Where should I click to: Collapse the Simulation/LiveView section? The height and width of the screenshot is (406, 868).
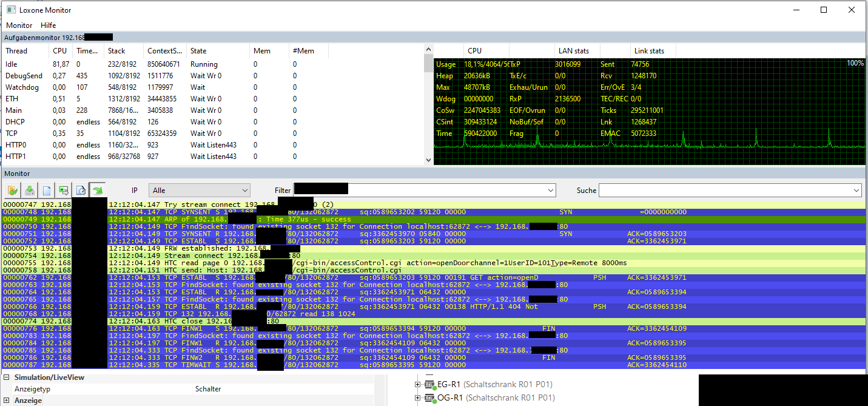[7, 377]
